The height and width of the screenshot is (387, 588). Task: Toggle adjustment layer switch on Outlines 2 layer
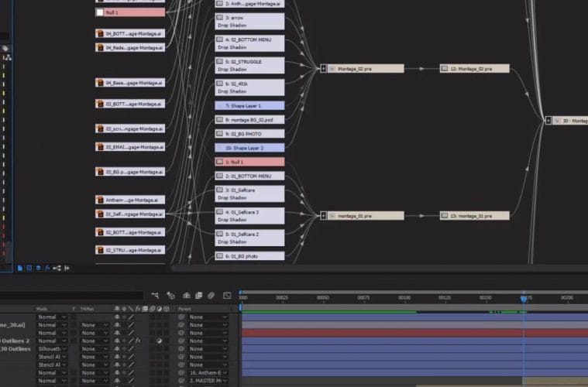(x=159, y=341)
